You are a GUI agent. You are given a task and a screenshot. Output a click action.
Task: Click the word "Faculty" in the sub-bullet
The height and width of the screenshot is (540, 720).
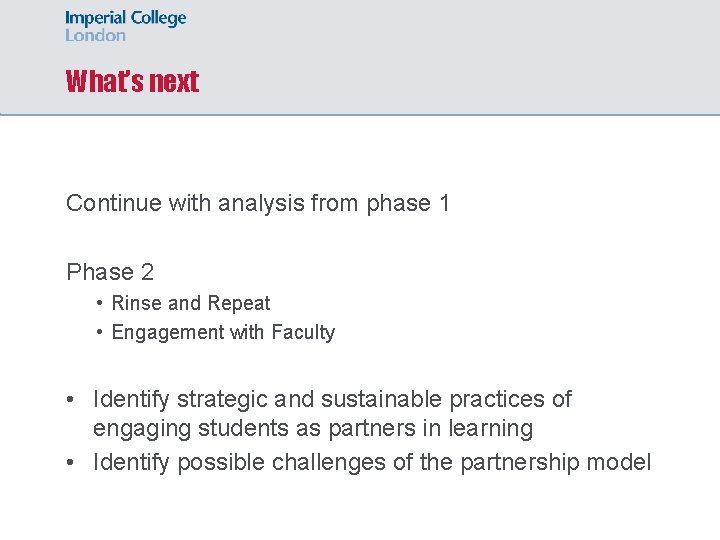[303, 332]
